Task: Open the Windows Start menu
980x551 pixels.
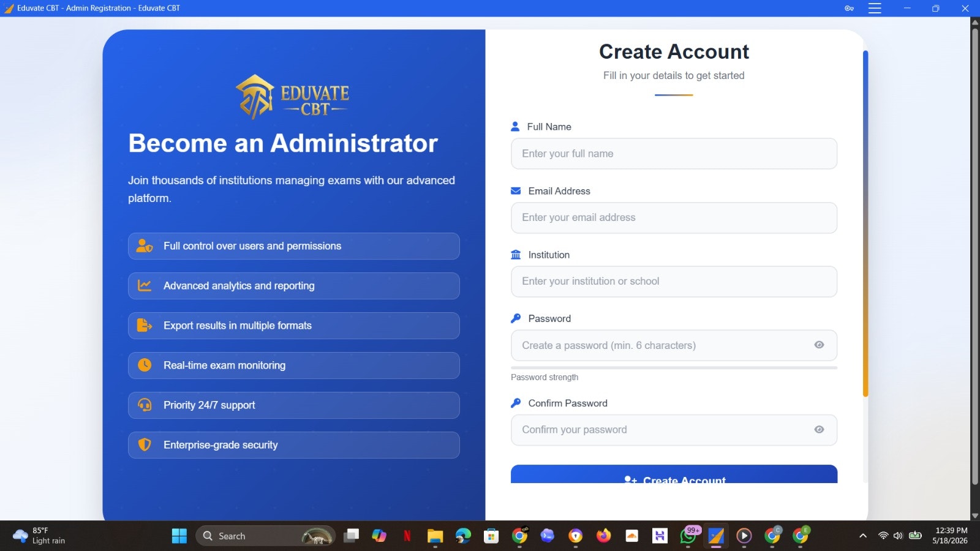Action: pos(179,536)
